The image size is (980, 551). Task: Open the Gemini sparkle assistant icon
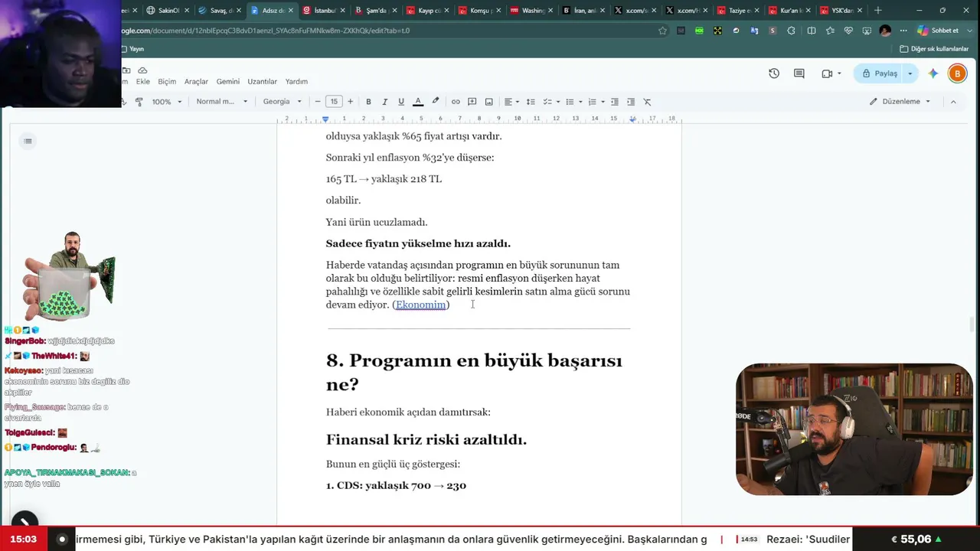[933, 73]
